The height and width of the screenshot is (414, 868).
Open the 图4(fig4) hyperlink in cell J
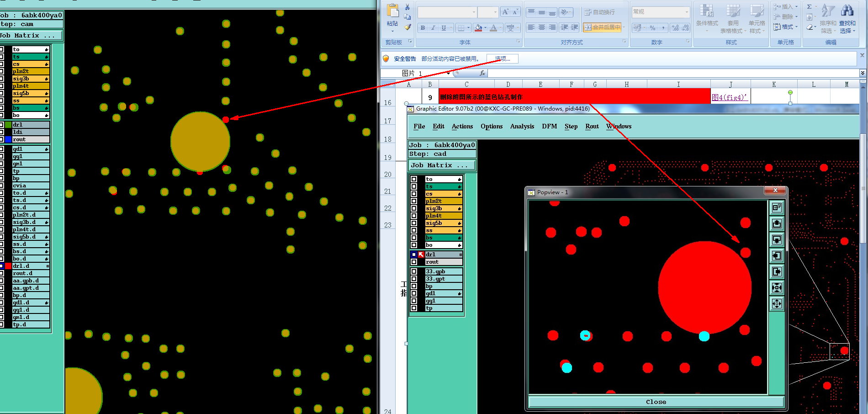click(x=730, y=97)
